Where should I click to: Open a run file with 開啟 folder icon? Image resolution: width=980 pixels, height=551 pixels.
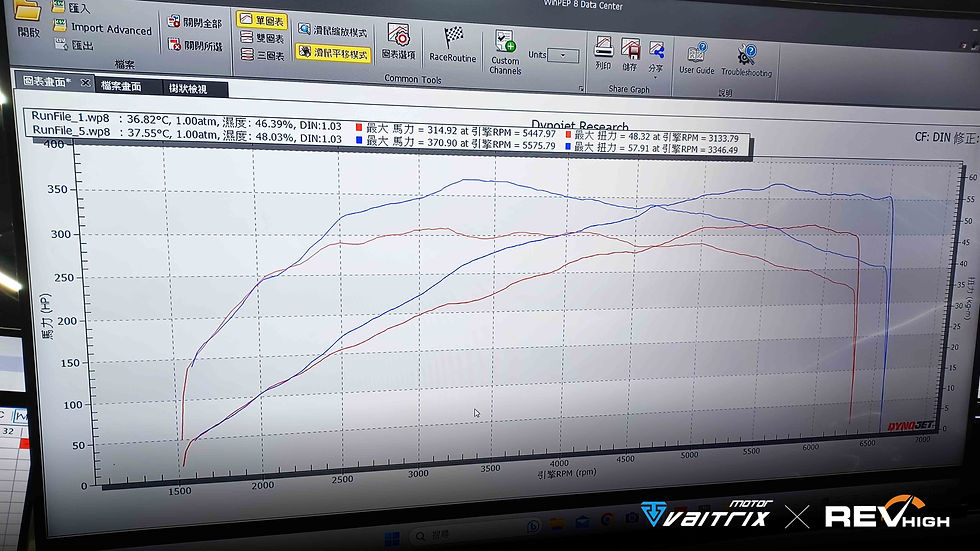(x=28, y=19)
